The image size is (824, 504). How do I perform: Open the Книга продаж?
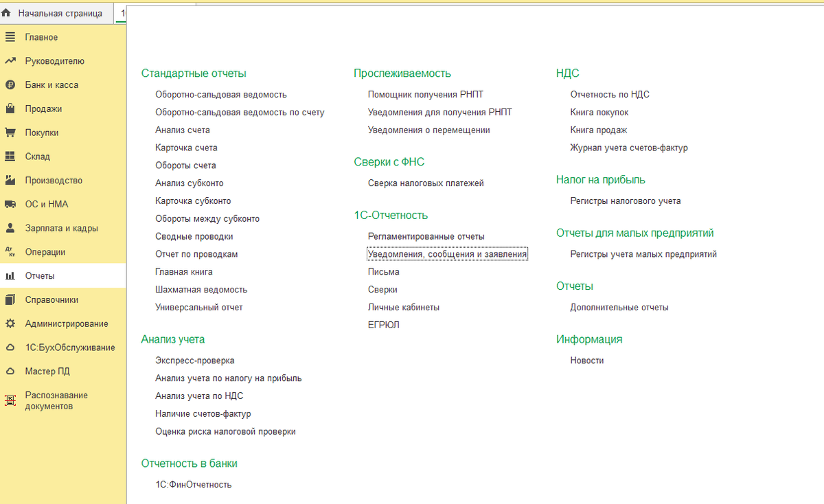599,130
